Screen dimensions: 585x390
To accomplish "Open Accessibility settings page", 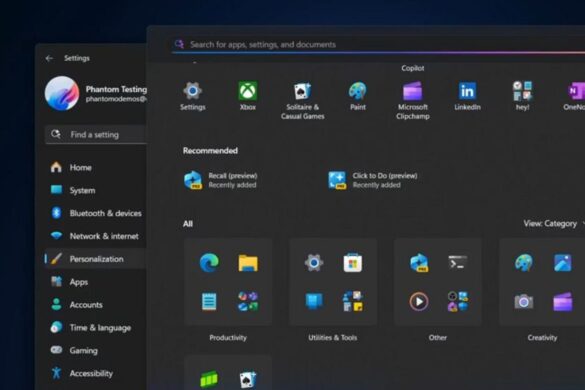I will (x=95, y=373).
